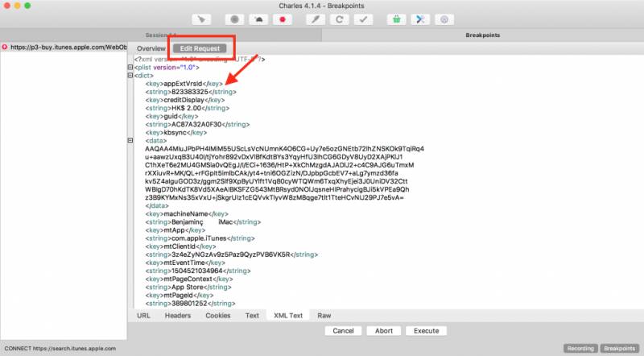The height and width of the screenshot is (356, 644).
Task: Click the mtClientId key line
Action: tap(180, 246)
